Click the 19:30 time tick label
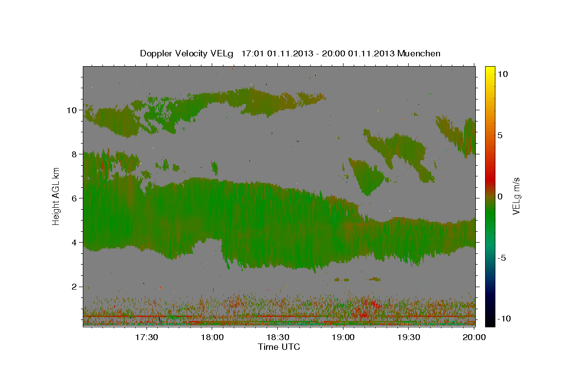Image resolution: width=588 pixels, height=392 pixels. coord(409,338)
